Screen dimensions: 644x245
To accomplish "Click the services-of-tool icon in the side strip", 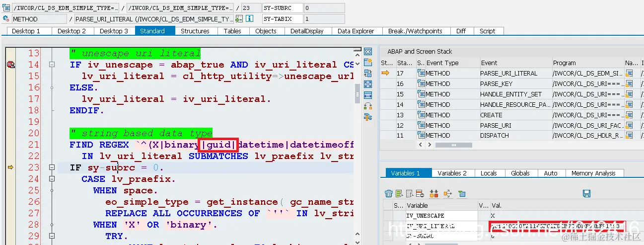I will [x=368, y=117].
